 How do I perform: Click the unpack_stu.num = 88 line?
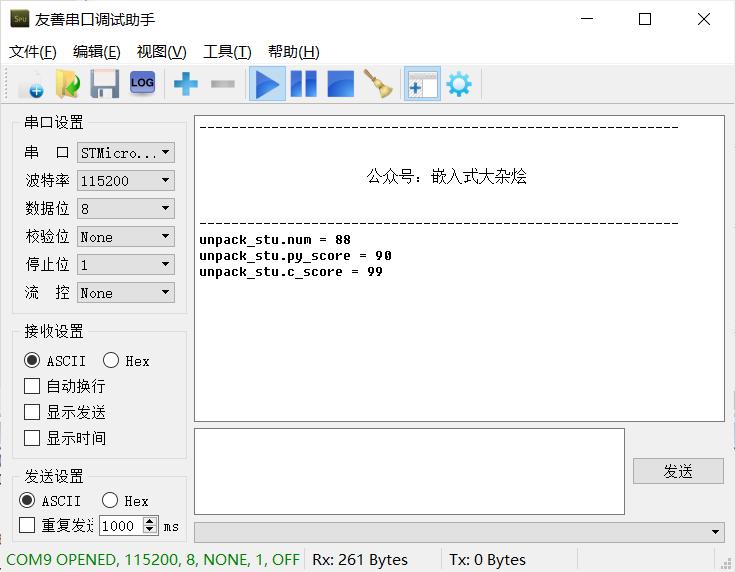click(x=275, y=240)
